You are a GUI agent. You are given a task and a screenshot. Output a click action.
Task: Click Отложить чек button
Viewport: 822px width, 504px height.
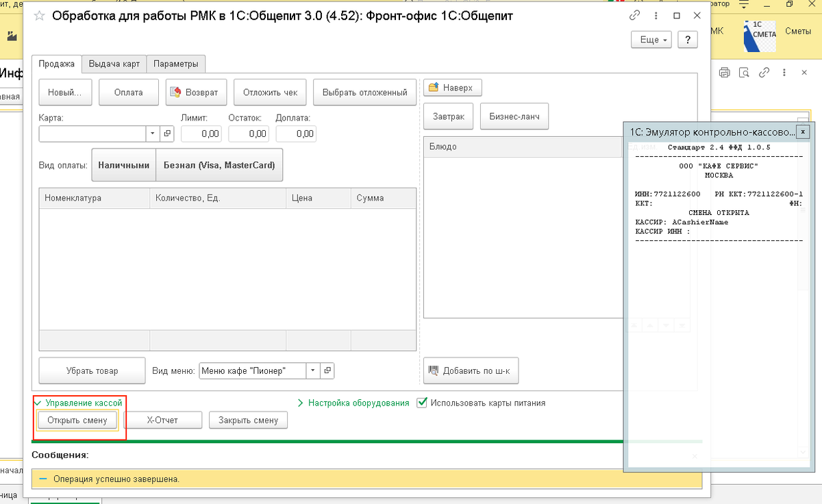click(x=271, y=92)
